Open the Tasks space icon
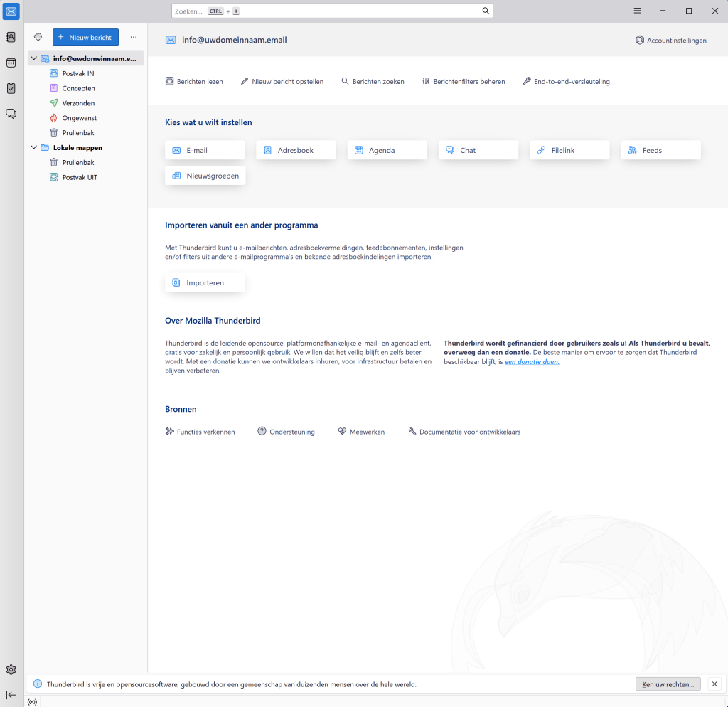The image size is (728, 707). coord(11,88)
